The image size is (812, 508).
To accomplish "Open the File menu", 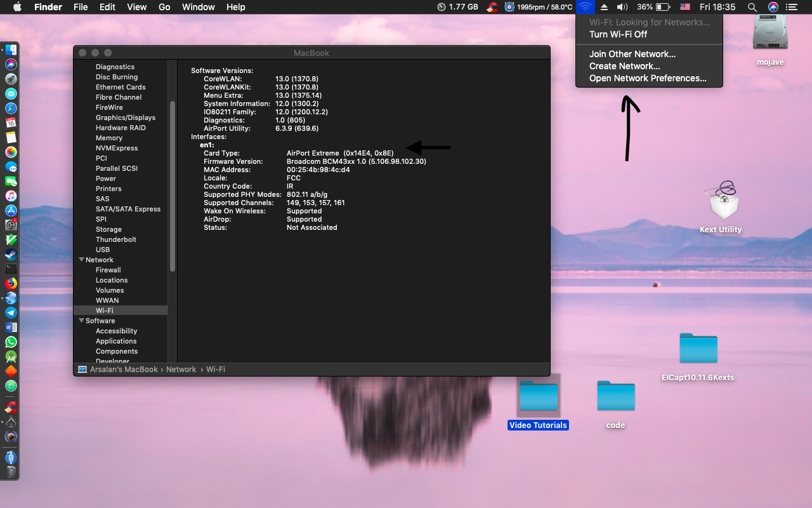I will point(81,7).
